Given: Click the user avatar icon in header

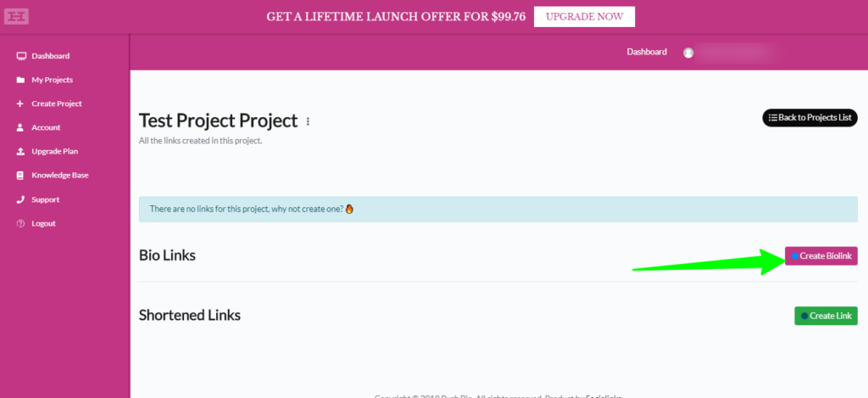Looking at the screenshot, I should [x=688, y=53].
